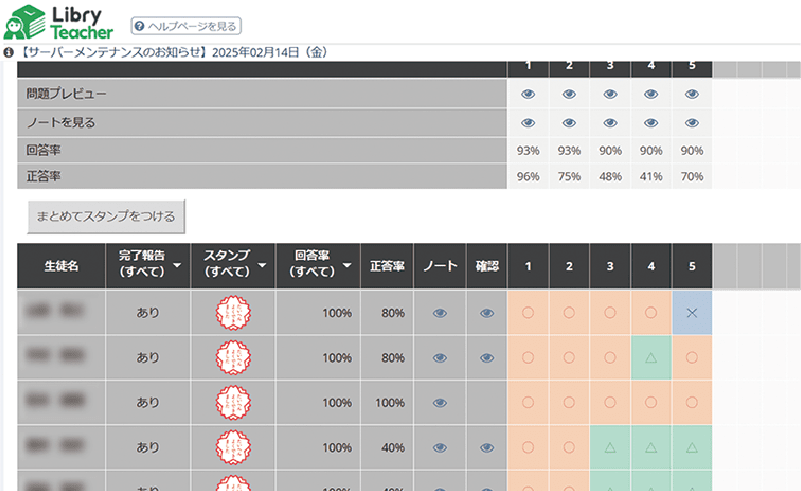Select the 生徒名 column header

[x=61, y=266]
